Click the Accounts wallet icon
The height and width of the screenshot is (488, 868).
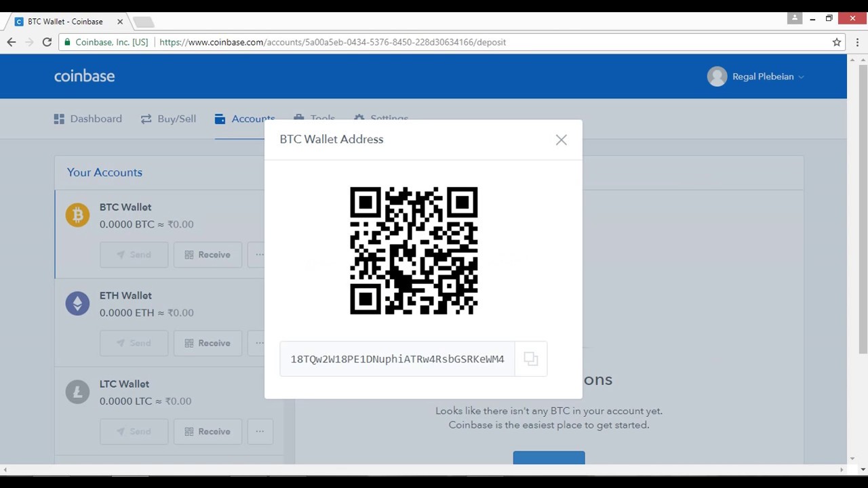pos(220,119)
